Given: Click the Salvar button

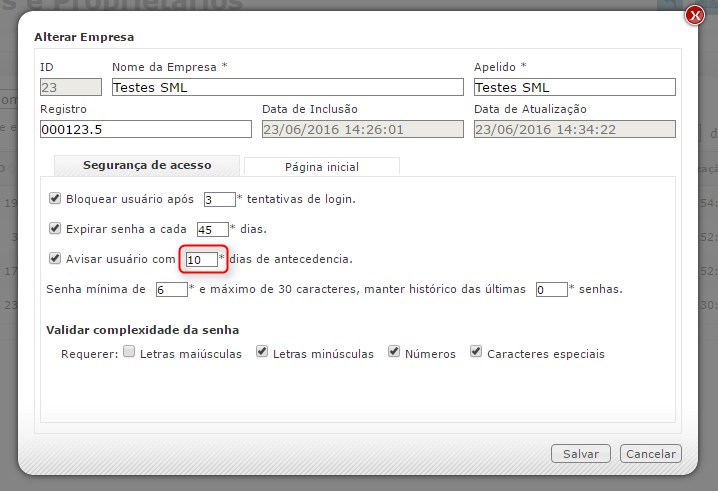Looking at the screenshot, I should (580, 454).
